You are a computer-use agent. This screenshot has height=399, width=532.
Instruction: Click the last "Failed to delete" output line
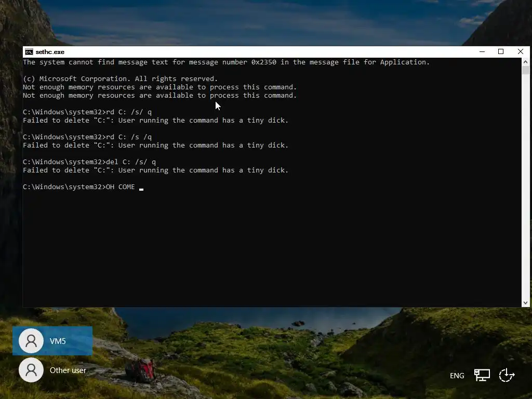click(155, 170)
